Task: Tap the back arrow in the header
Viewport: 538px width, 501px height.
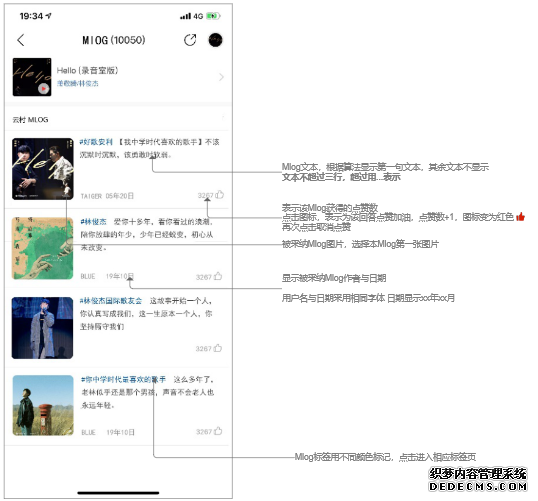Action: pos(21,40)
